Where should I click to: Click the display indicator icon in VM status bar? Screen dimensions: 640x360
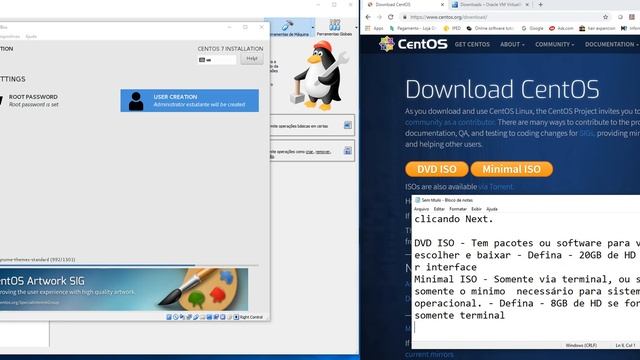(209, 317)
